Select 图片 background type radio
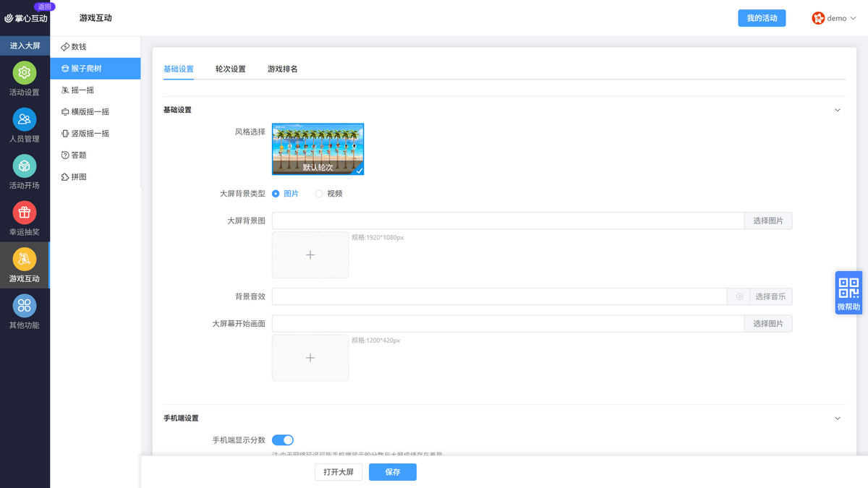The image size is (868, 488). pyautogui.click(x=276, y=194)
